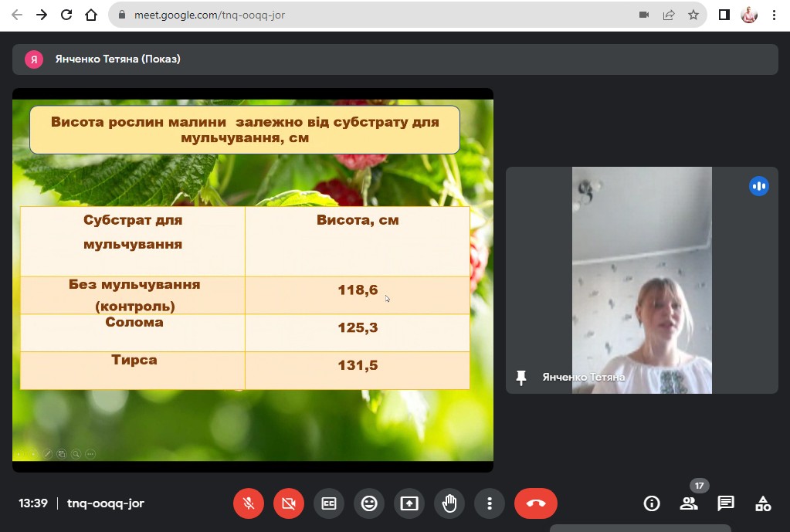
Task: Open the emoji reactions bar
Action: (x=369, y=503)
